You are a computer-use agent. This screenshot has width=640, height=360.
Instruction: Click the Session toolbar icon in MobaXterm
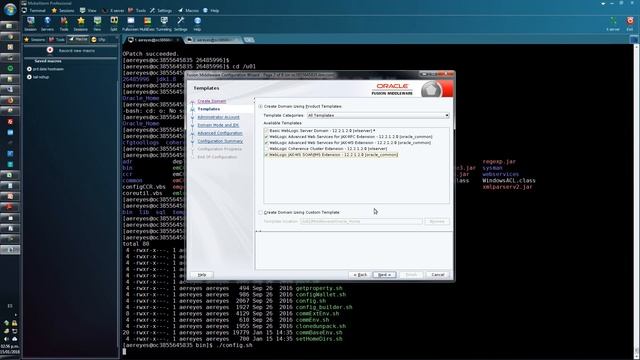pyautogui.click(x=31, y=24)
